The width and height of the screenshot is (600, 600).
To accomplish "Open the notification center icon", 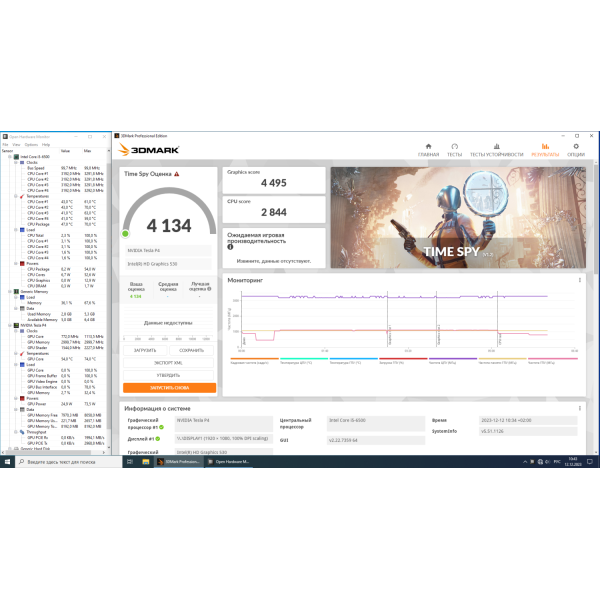I will pos(590,462).
